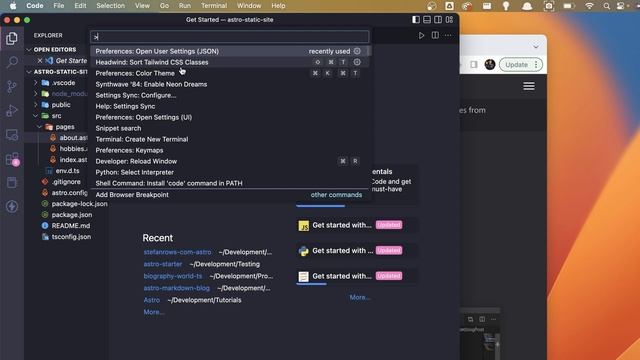Open the File menu
The image size is (640, 360).
tap(59, 6)
